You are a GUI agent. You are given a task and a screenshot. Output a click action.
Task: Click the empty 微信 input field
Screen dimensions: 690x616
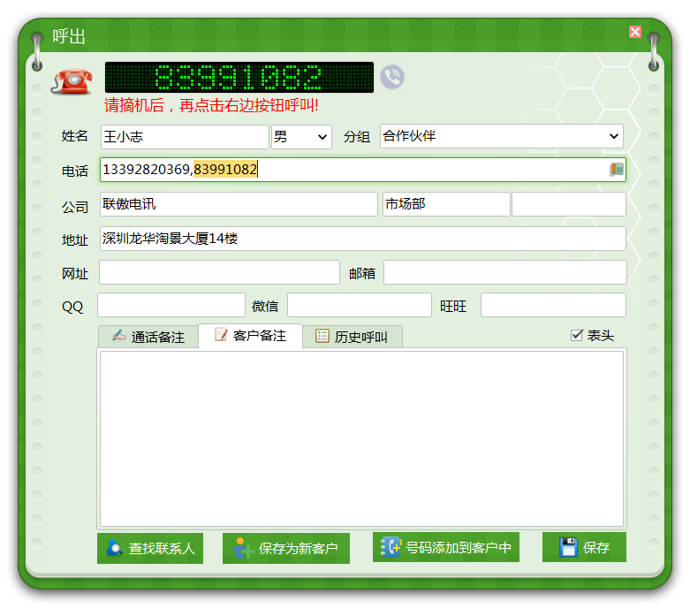pyautogui.click(x=359, y=306)
